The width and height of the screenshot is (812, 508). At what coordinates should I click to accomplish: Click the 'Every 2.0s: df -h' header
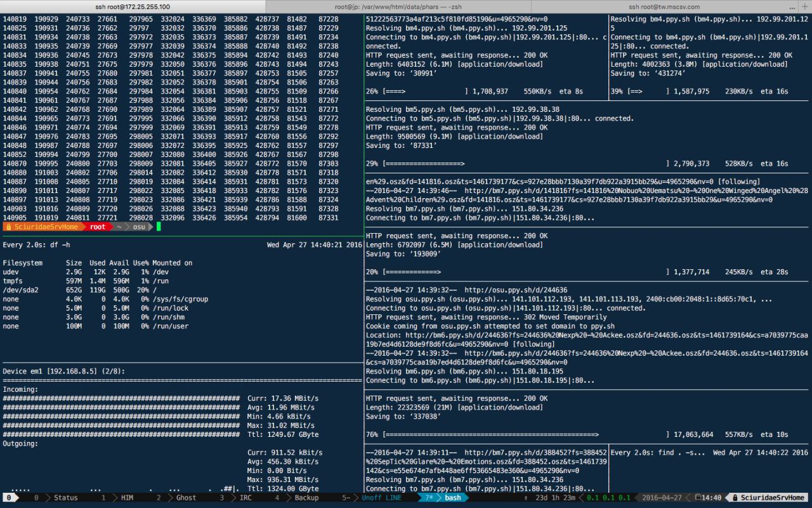point(37,245)
